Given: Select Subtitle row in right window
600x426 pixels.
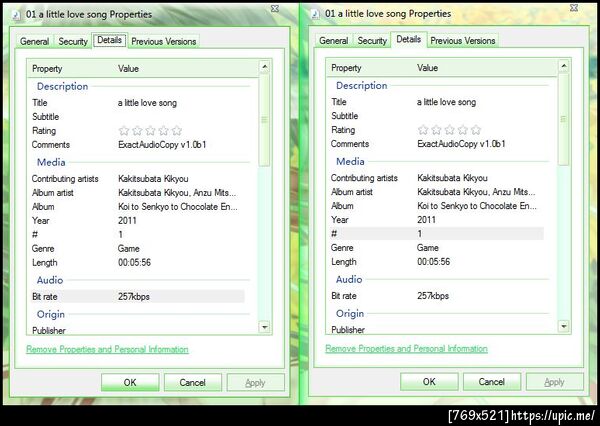Looking at the screenshot, I should (x=437, y=116).
